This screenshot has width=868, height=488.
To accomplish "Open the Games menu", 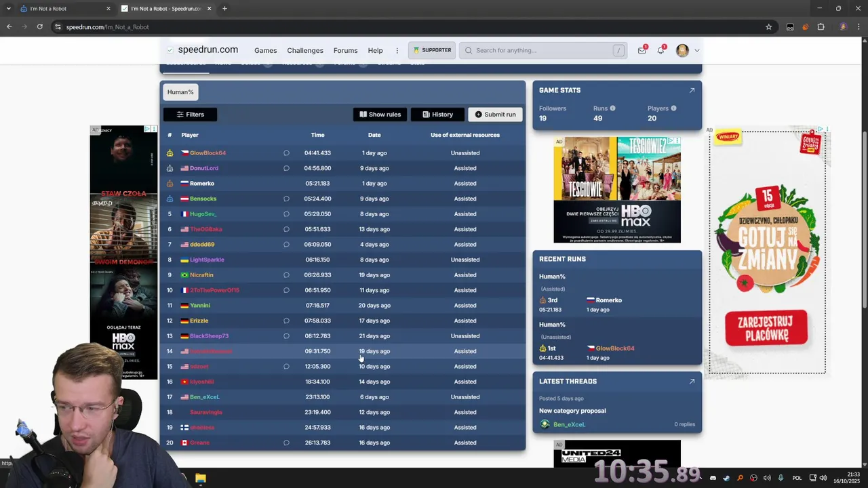I will coord(265,50).
